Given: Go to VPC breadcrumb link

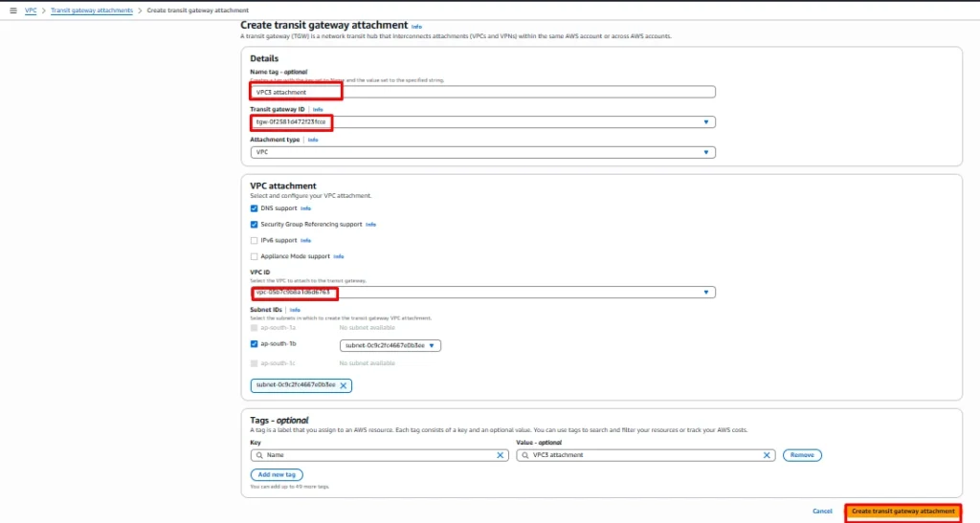Looking at the screenshot, I should click(31, 10).
